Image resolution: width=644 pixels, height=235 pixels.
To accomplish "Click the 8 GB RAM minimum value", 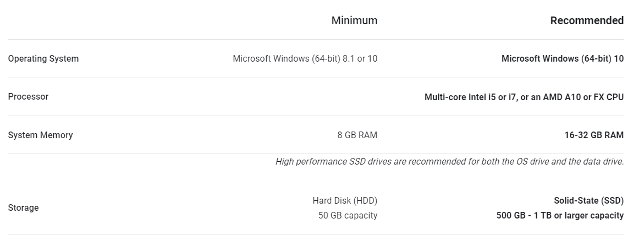I will point(357,135).
